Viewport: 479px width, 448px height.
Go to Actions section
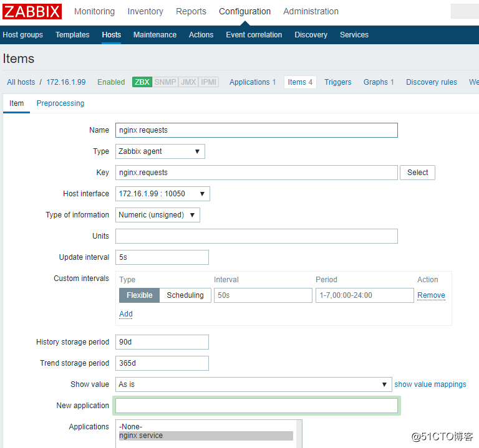coord(201,35)
